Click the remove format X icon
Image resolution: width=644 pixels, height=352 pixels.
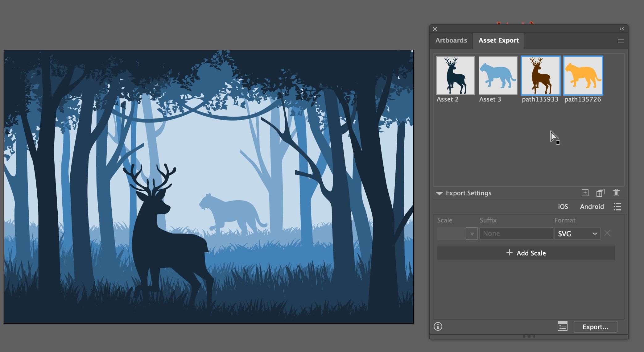(x=607, y=234)
